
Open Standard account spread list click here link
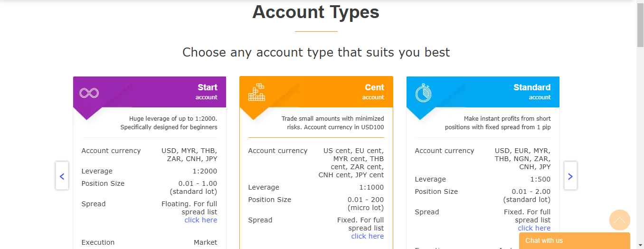tap(534, 228)
